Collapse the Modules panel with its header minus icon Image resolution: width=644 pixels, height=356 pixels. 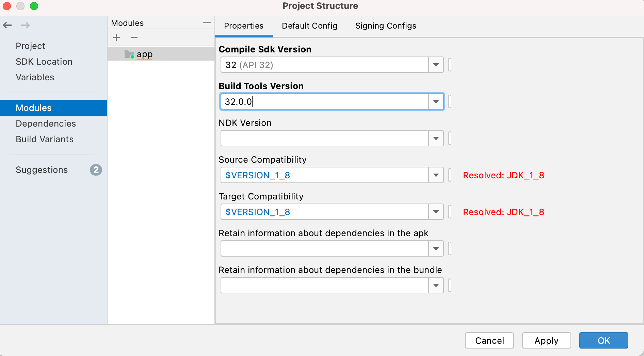coord(207,22)
